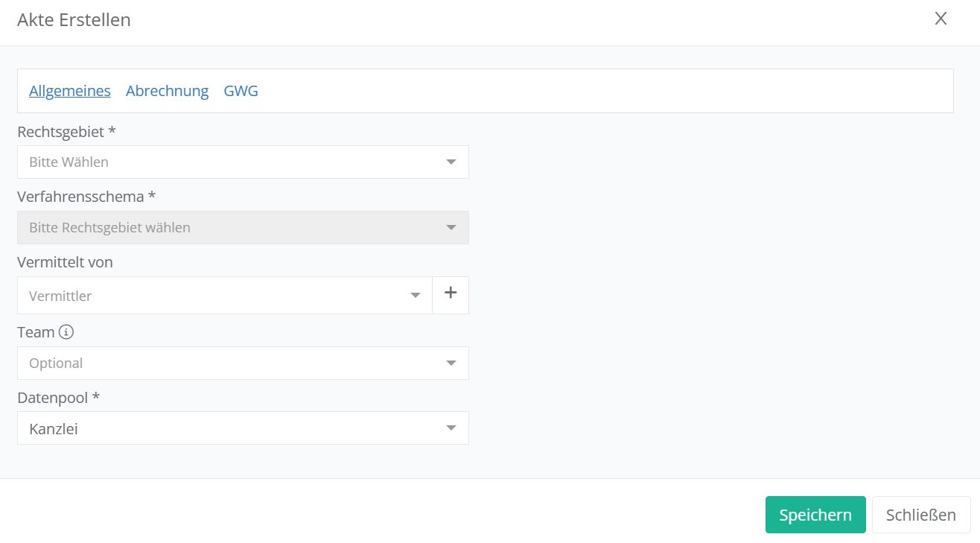Click the 'Akte Erstellen' dialog title
Viewport: 980px width, 543px height.
pyautogui.click(x=74, y=20)
